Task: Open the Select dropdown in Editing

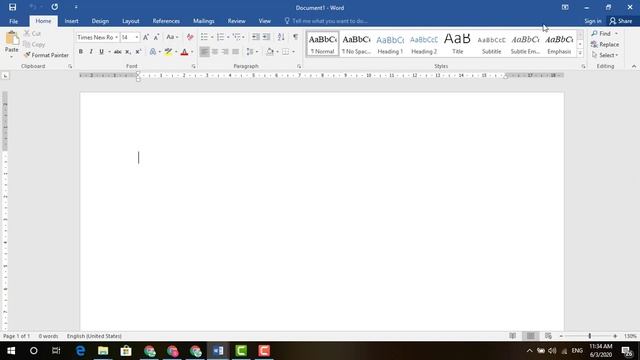Action: 605,55
